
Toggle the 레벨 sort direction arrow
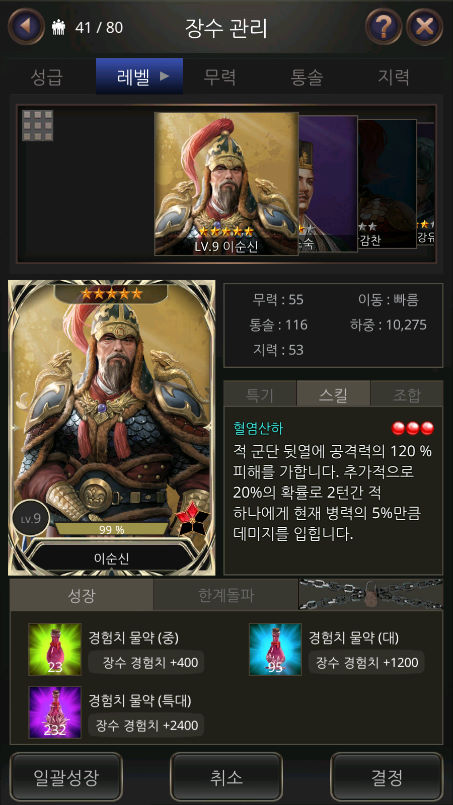(164, 76)
